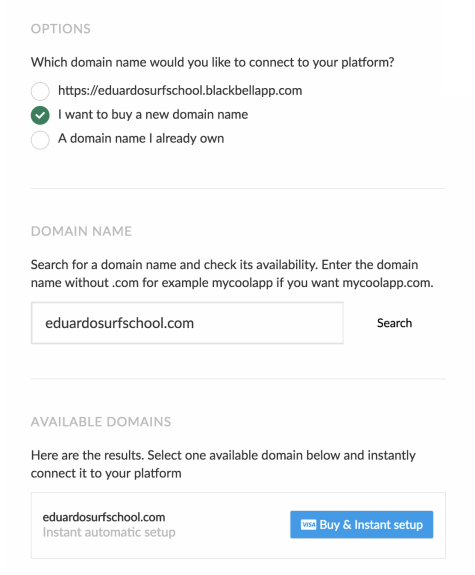Viewport: 475px width, 575px height.
Task: Choose the 'A domain name I already own' radio
Action: click(x=40, y=140)
